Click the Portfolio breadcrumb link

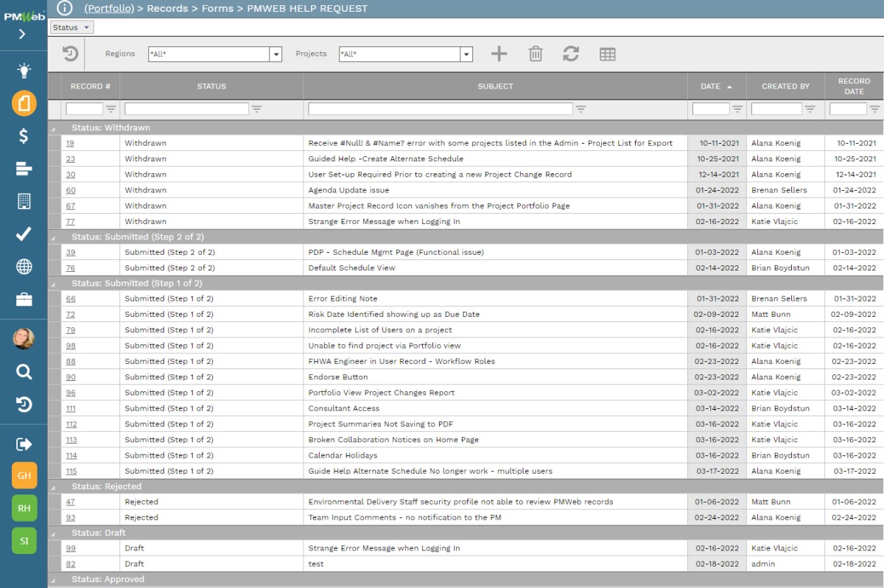[109, 9]
